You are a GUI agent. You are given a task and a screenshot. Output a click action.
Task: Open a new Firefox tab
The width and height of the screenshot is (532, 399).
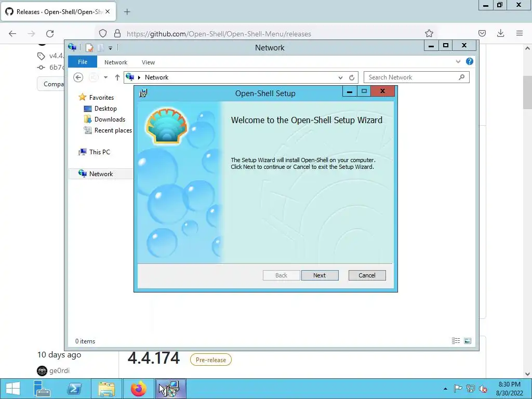point(127,12)
